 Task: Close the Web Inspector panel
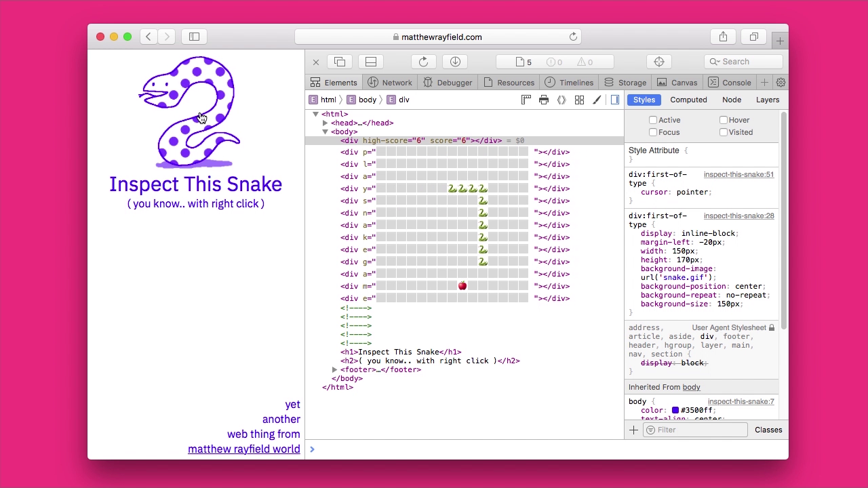[316, 62]
